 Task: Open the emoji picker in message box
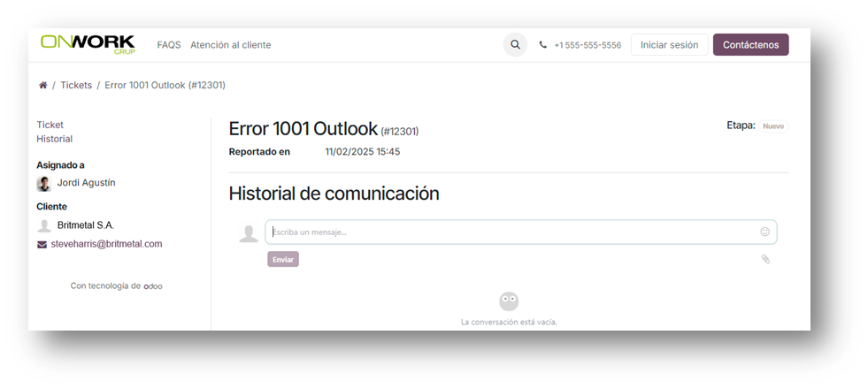tap(764, 232)
